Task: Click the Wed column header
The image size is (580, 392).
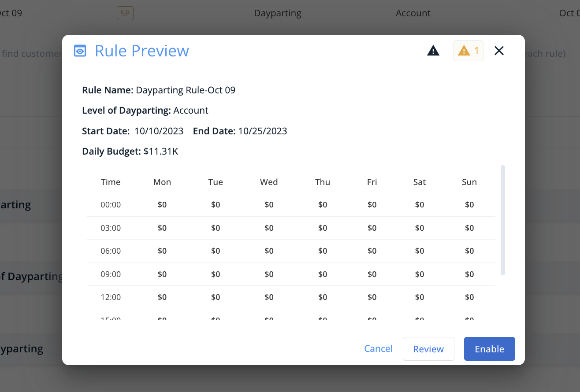Action: point(269,182)
